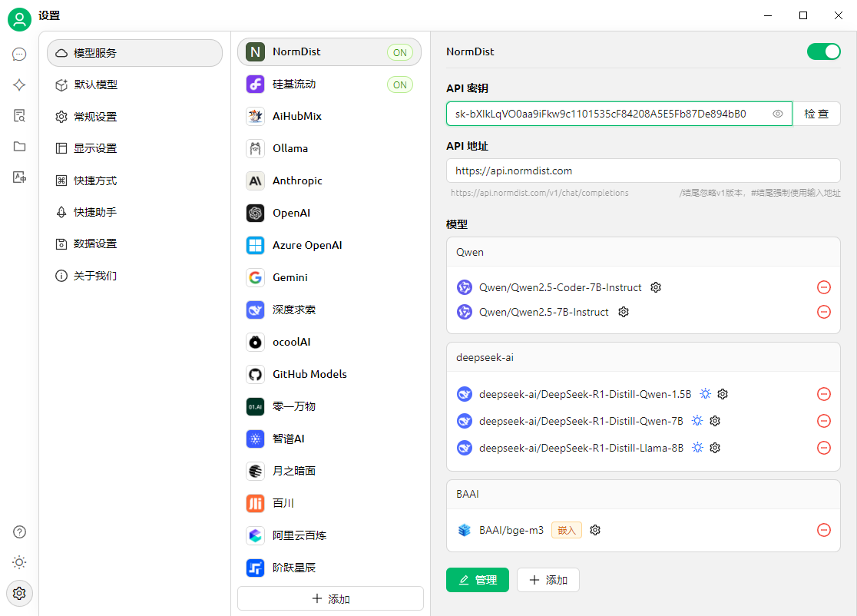Open the 快捷助手 settings section
The image size is (857, 616).
click(134, 212)
